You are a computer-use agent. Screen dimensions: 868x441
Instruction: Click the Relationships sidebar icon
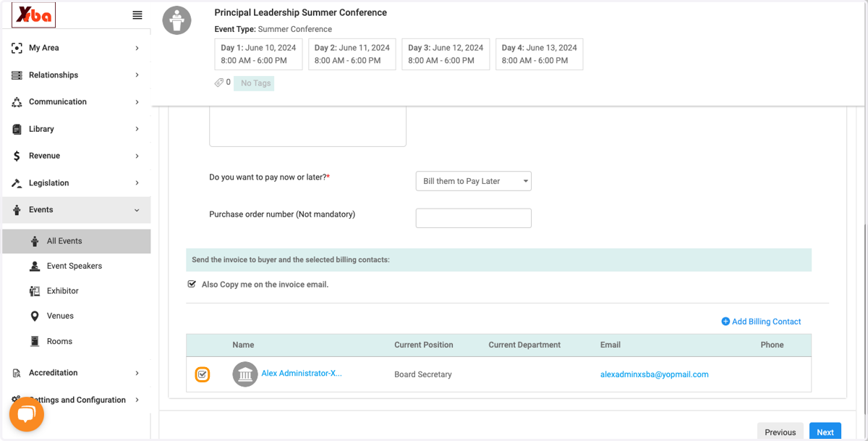coord(17,75)
